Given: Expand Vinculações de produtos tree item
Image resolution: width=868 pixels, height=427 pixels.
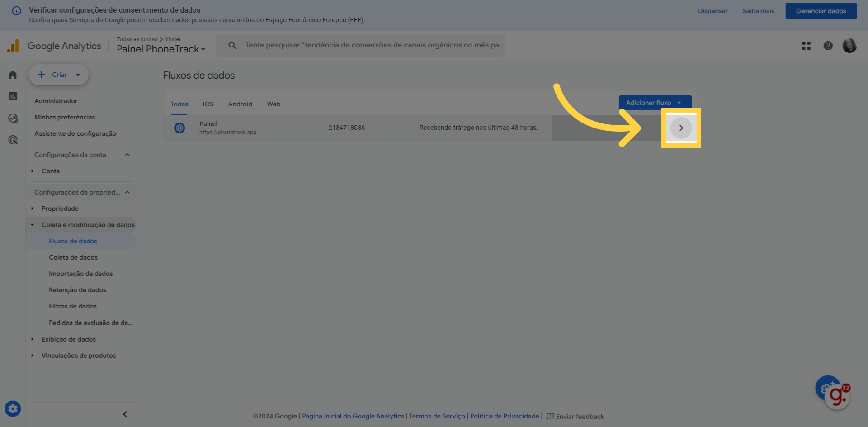Looking at the screenshot, I should [32, 356].
